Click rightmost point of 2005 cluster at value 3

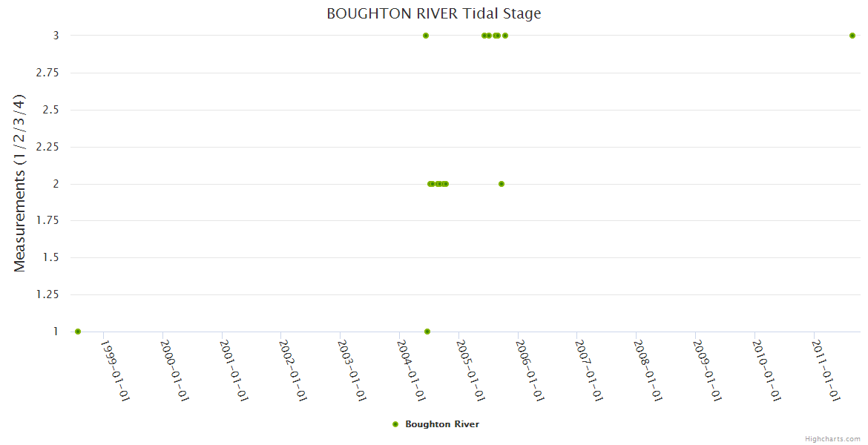coord(505,36)
